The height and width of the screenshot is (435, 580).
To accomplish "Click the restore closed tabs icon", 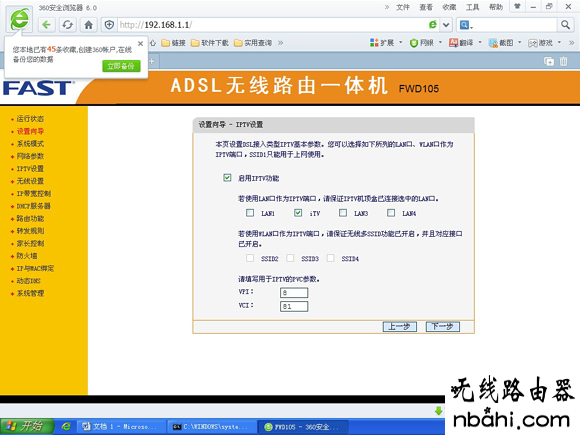I will coord(549,61).
